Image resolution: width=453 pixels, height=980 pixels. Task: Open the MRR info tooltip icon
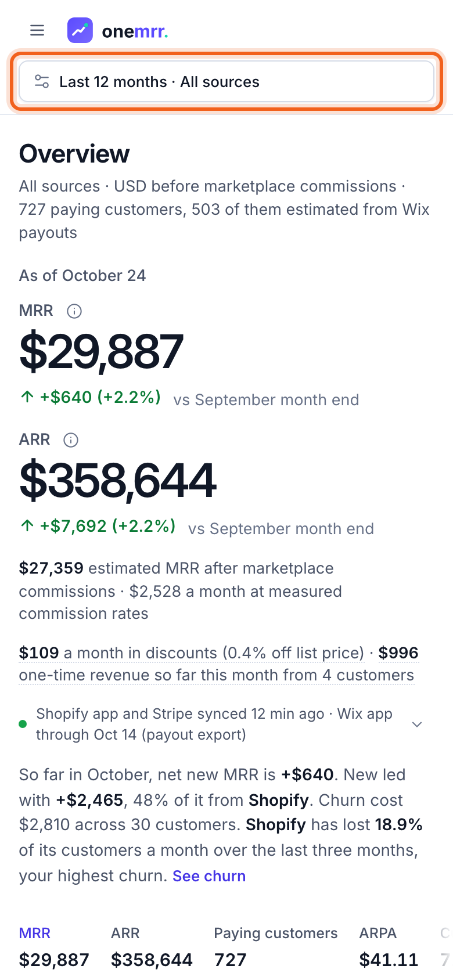point(74,311)
